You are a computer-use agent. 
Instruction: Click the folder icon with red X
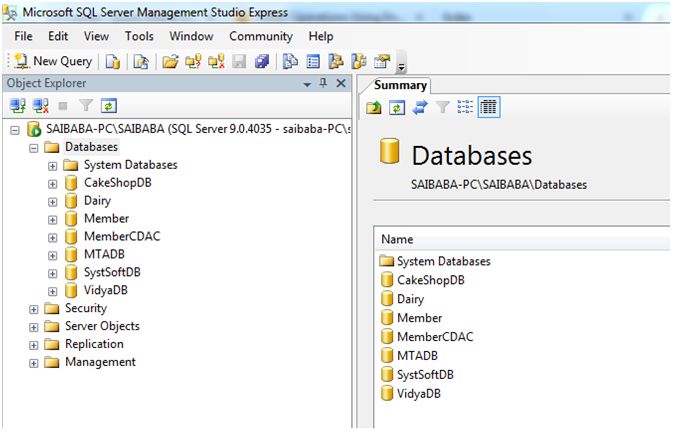click(x=216, y=62)
